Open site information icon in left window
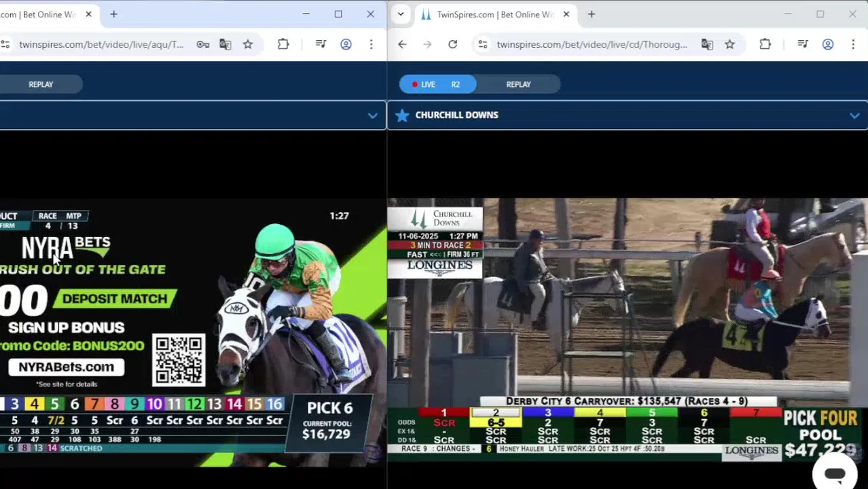Viewport: 868px width, 489px height. (5, 44)
